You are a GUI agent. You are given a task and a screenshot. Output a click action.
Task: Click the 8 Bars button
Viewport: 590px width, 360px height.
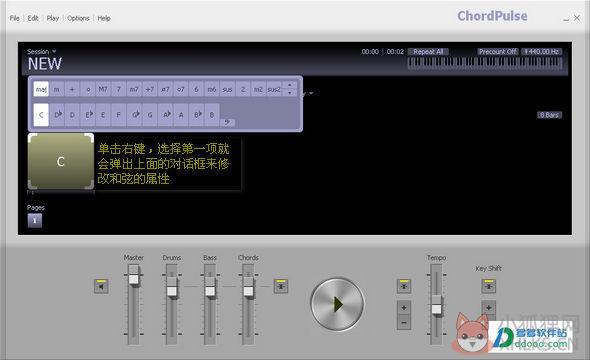coord(549,115)
